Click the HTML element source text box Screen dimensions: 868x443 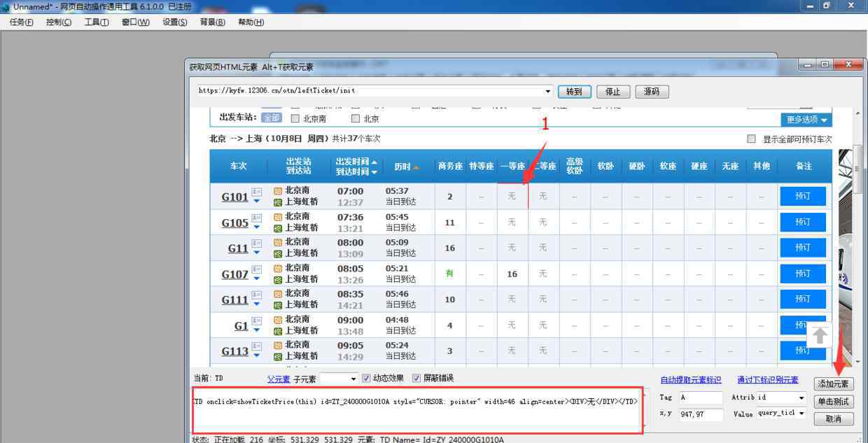click(x=418, y=409)
